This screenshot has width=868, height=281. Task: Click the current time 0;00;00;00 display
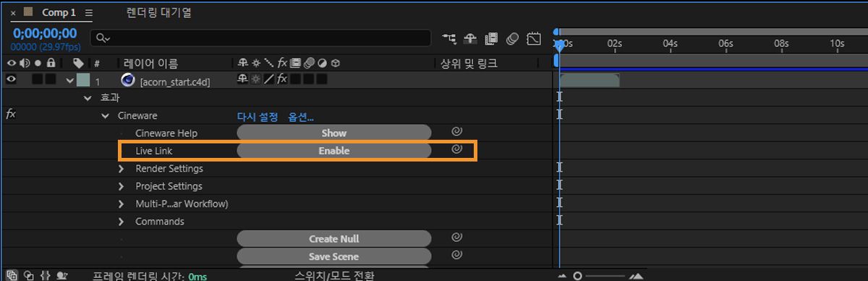coord(45,33)
